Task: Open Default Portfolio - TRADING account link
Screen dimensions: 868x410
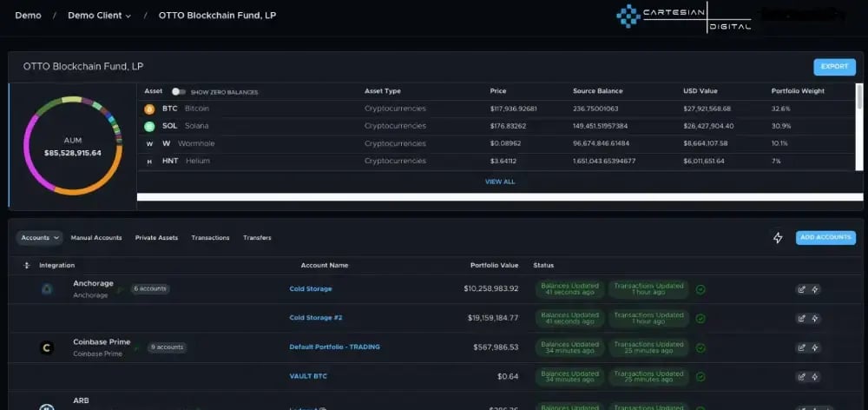Action: 334,347
